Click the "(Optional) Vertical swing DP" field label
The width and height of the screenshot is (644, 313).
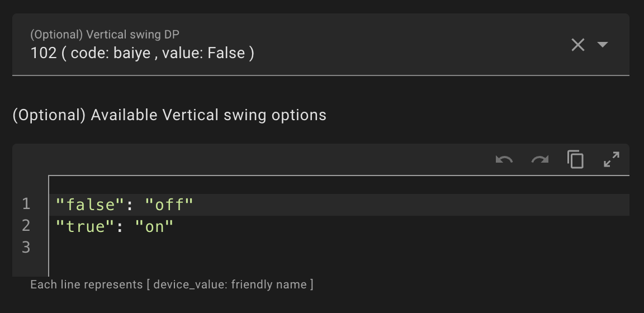click(x=105, y=35)
